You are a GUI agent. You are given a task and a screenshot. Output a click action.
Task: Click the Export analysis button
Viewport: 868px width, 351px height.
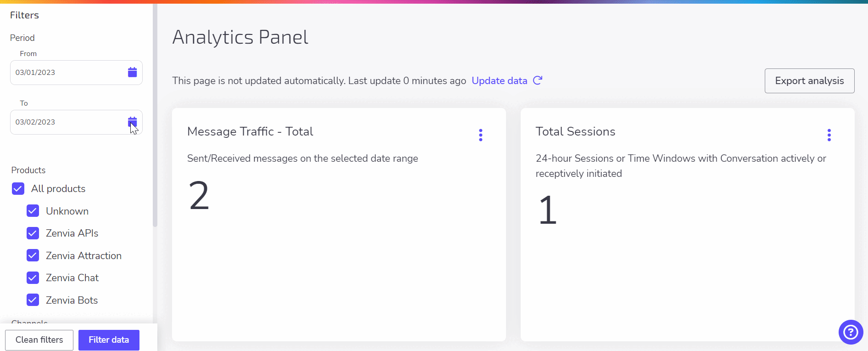[809, 81]
